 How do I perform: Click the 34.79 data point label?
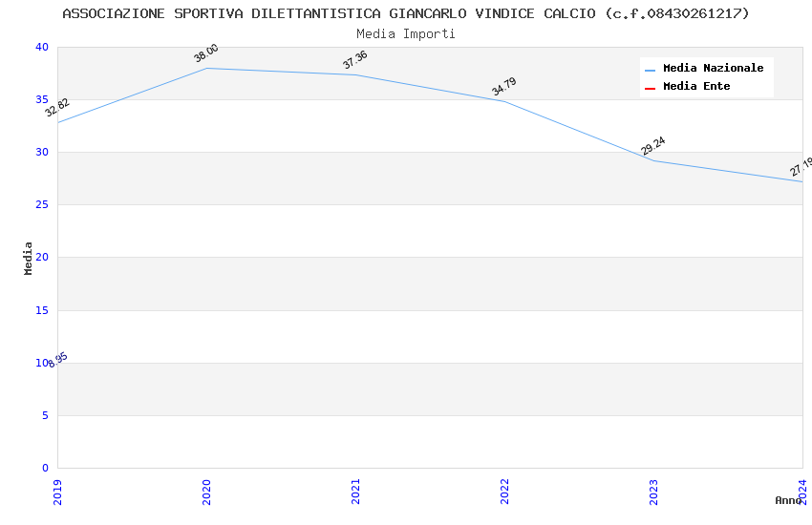click(x=504, y=87)
